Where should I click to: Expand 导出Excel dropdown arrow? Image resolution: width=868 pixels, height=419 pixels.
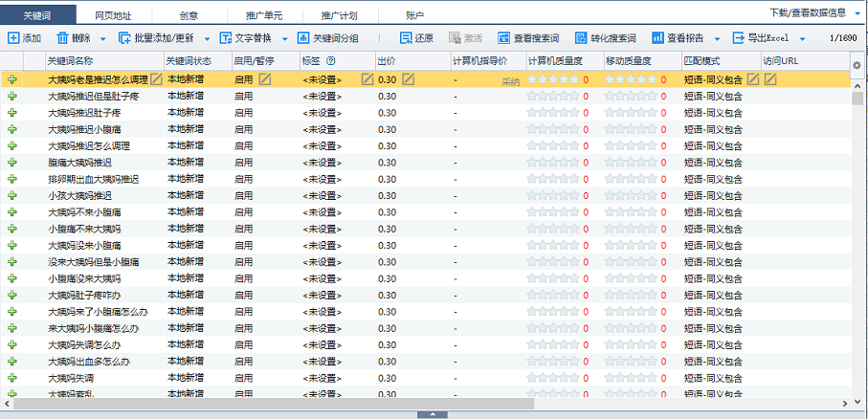click(803, 39)
